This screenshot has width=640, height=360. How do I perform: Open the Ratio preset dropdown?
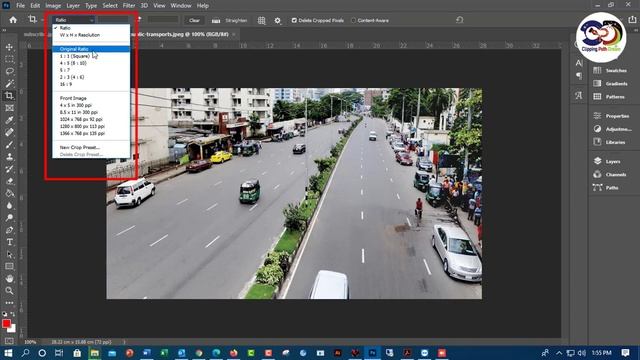pos(74,20)
